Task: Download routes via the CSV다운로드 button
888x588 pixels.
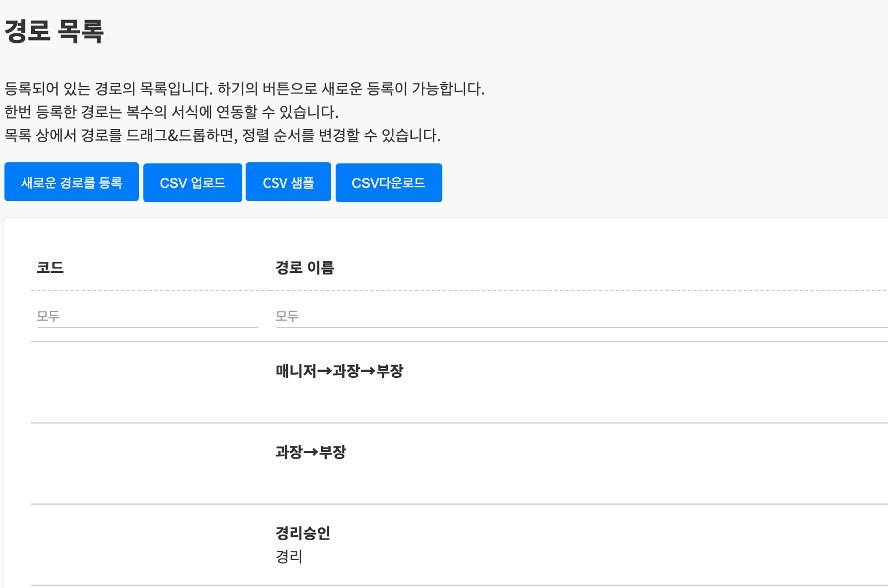Action: [388, 183]
